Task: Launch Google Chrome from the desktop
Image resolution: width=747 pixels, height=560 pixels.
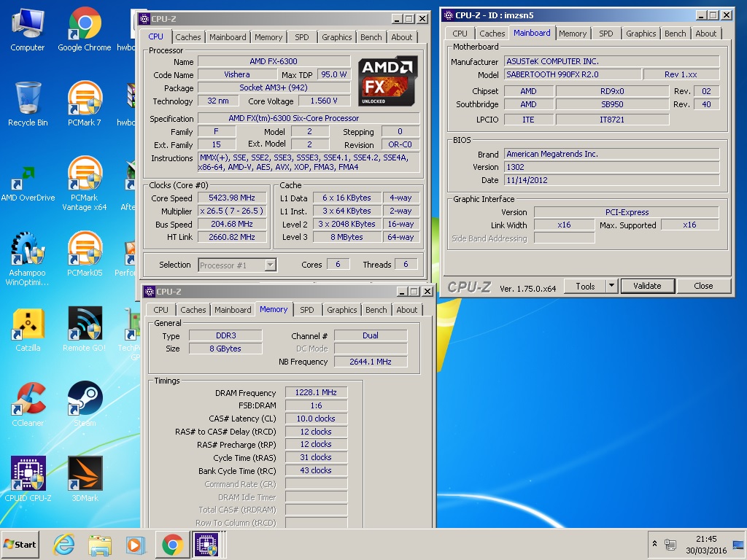Action: tap(85, 29)
